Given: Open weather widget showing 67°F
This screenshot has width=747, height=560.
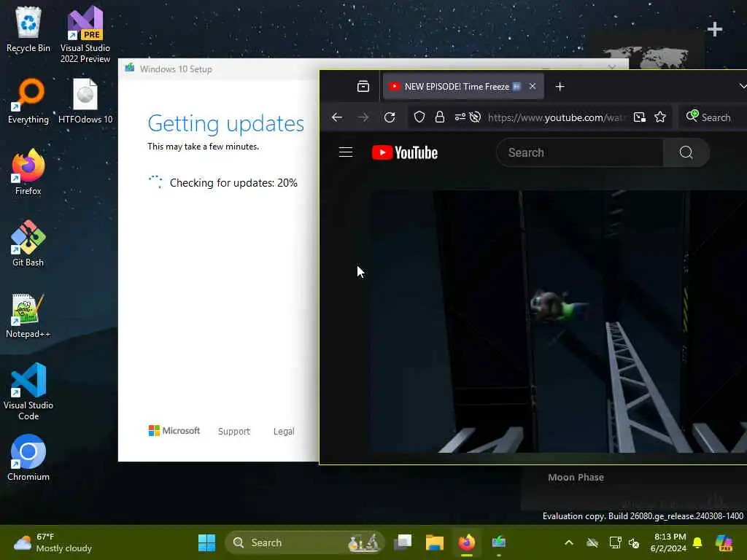Looking at the screenshot, I should tap(53, 542).
